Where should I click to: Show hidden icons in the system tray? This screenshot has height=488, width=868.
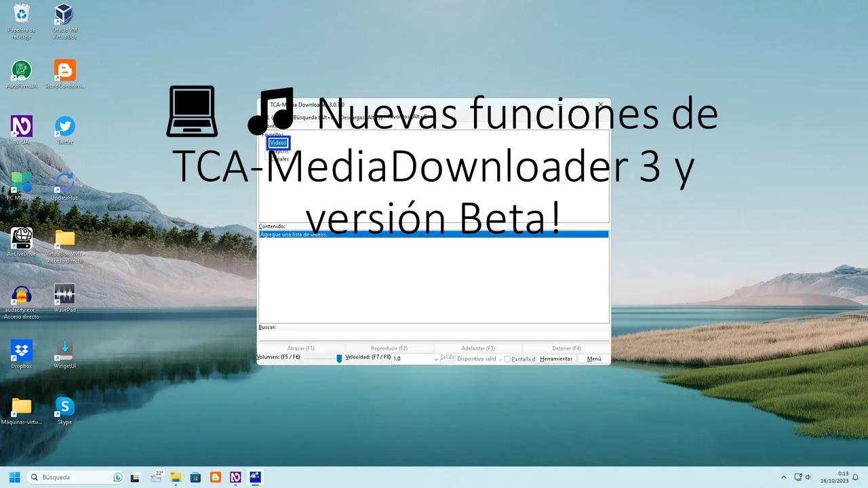(783, 476)
